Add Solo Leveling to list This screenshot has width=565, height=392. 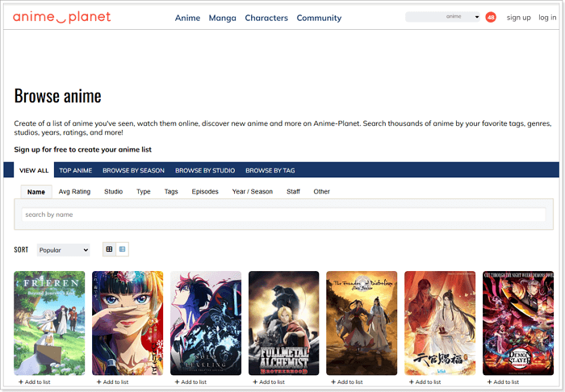coord(195,382)
